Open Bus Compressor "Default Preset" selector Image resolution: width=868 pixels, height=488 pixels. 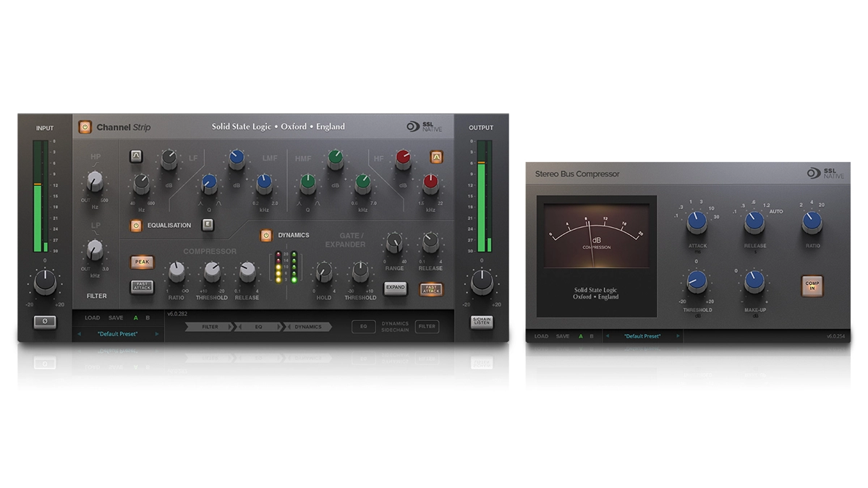coord(642,336)
